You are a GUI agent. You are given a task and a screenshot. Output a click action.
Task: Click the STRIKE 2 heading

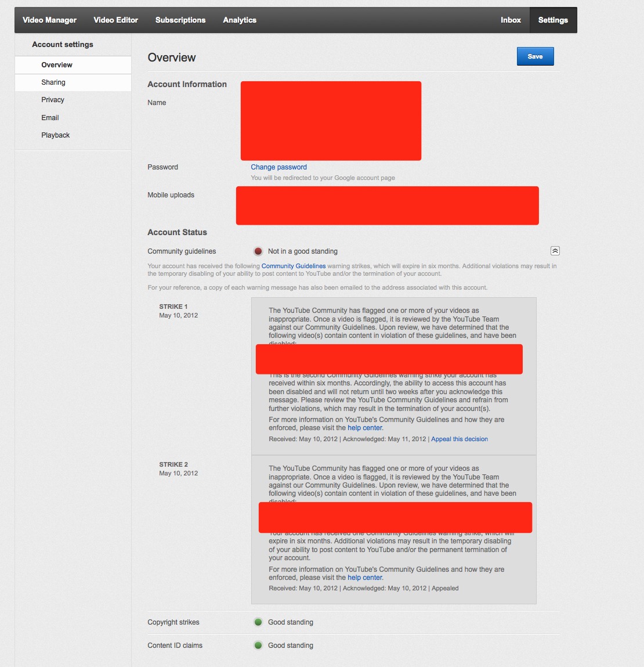pos(173,464)
